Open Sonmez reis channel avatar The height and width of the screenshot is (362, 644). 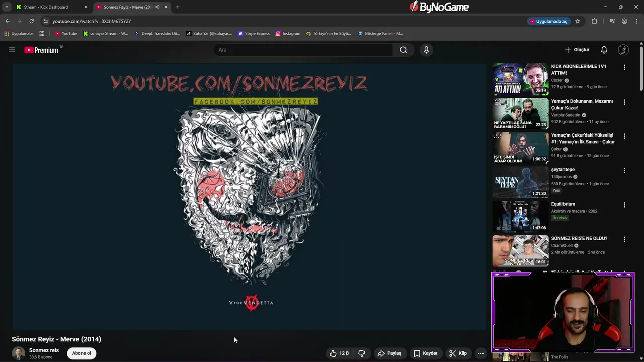click(19, 353)
